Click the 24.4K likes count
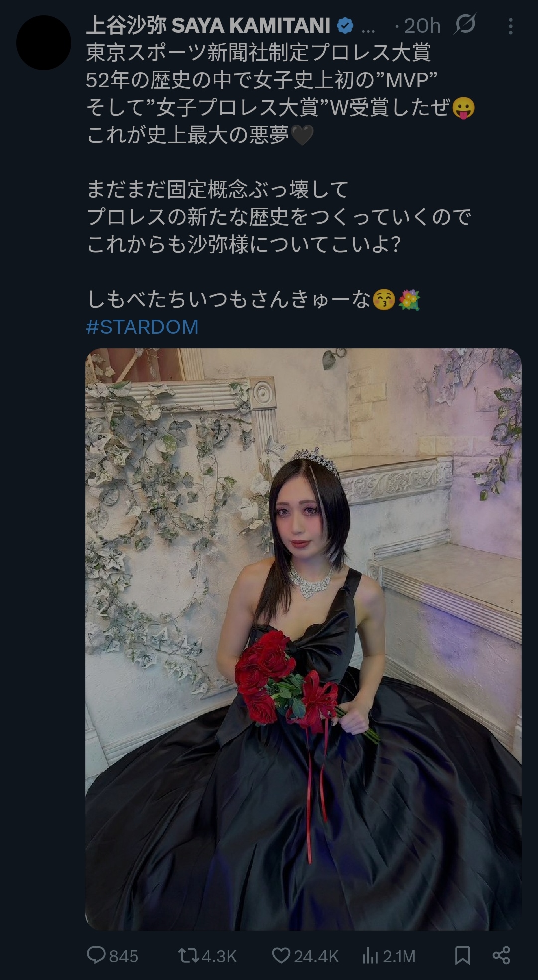This screenshot has height=980, width=538. click(316, 956)
